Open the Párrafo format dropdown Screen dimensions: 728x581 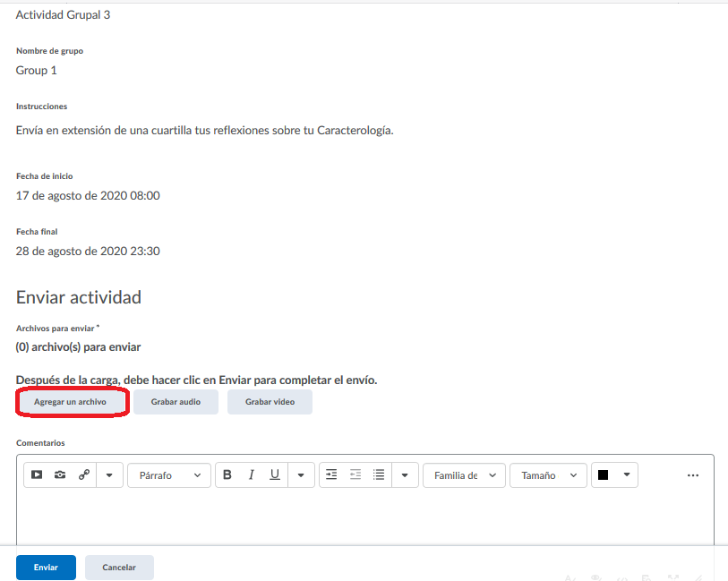pyautogui.click(x=169, y=475)
